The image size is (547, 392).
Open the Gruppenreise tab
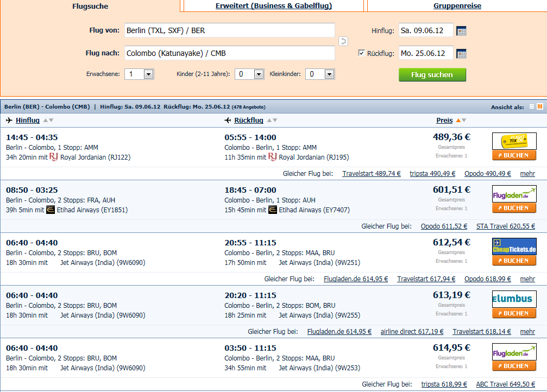click(457, 5)
